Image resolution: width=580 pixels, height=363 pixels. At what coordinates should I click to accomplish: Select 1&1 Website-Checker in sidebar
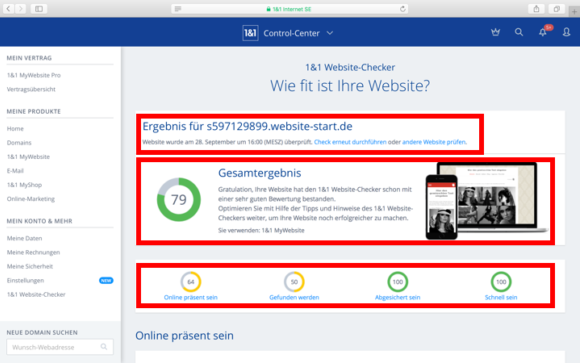36,295
